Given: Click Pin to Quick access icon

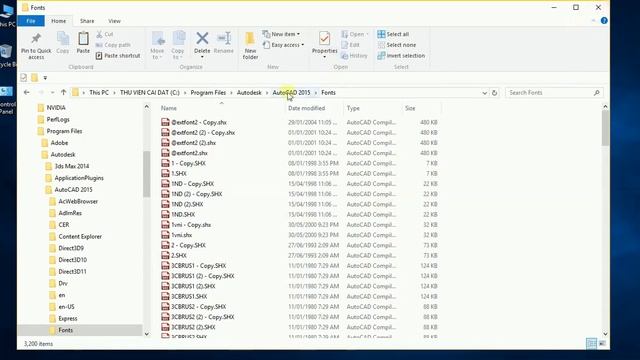Looking at the screenshot, I should click(x=36, y=38).
